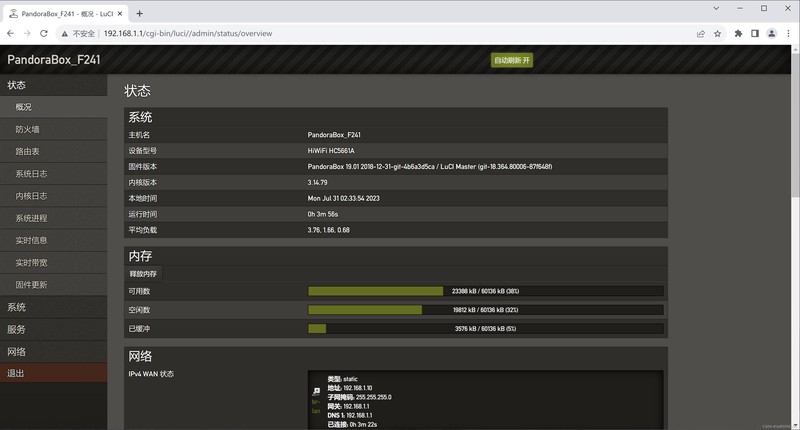Click load average 3.76, 1.66, 0.68
800x430 pixels.
coord(329,230)
